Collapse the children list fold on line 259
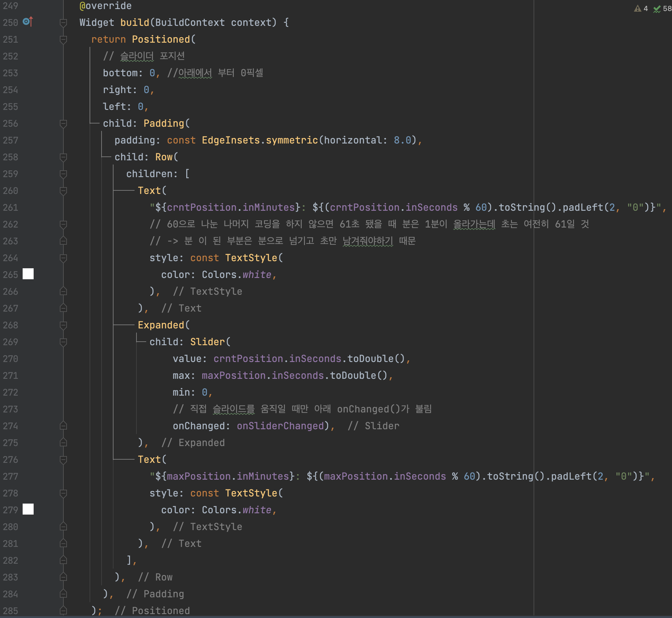This screenshot has height=618, width=672. (63, 174)
